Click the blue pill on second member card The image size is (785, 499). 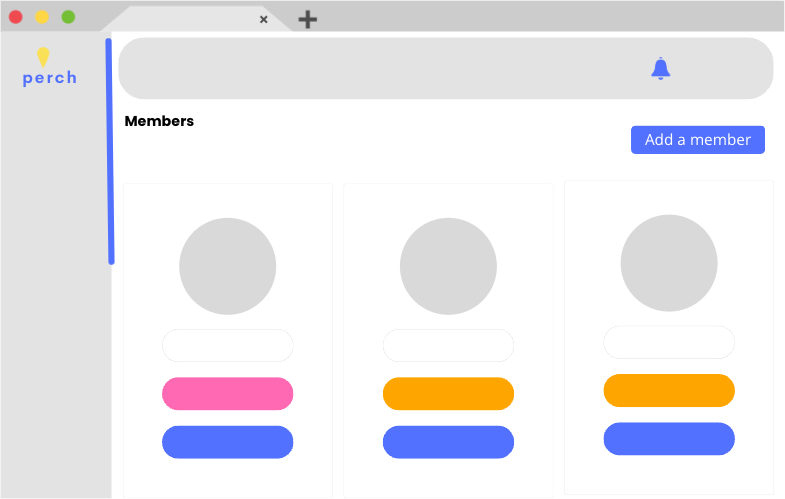[x=448, y=442]
